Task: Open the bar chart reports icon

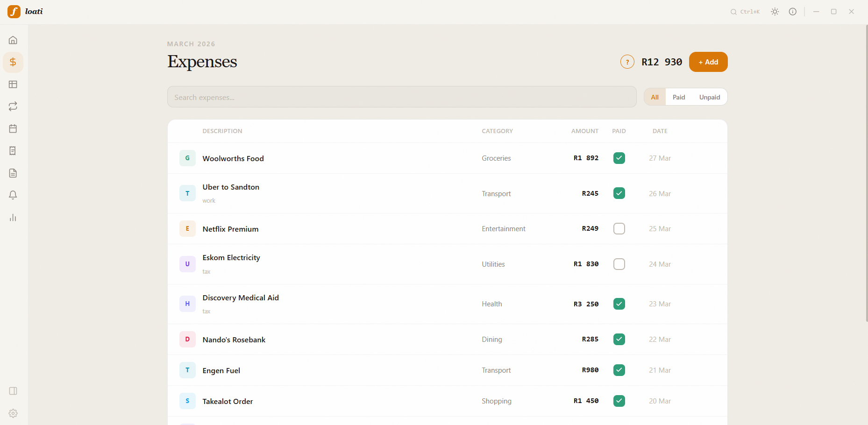Action: click(13, 218)
